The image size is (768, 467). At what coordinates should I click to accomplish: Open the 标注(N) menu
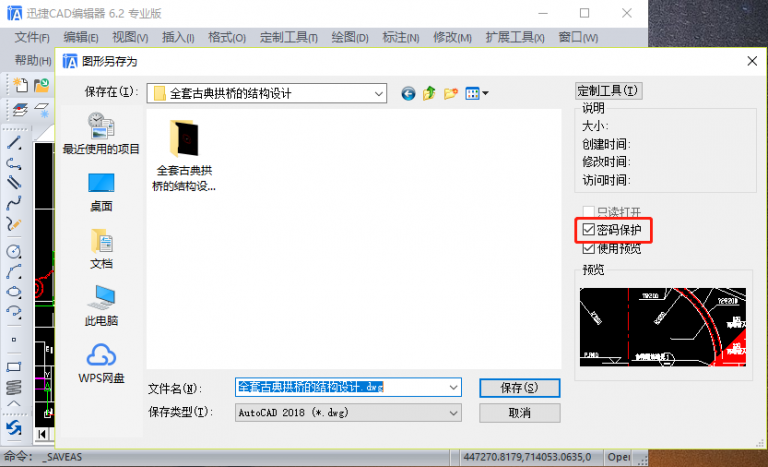tap(401, 37)
